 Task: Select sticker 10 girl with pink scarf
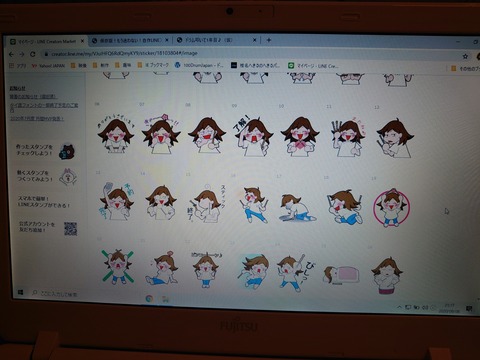[300, 136]
